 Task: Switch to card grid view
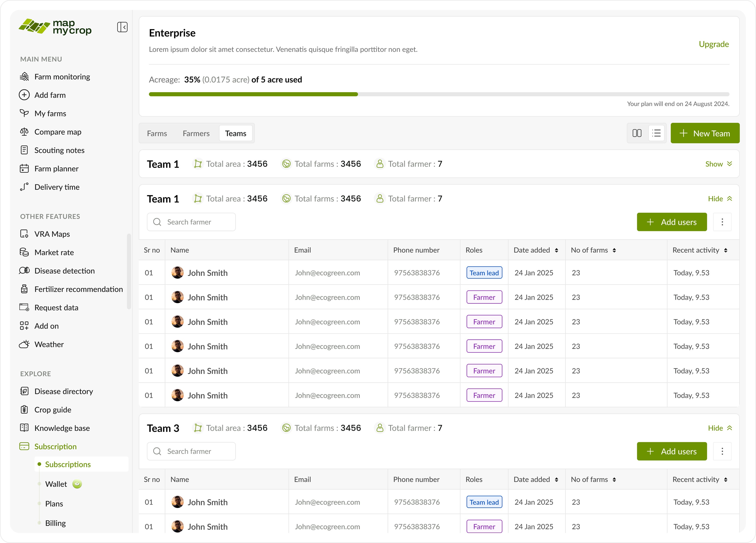click(x=637, y=133)
